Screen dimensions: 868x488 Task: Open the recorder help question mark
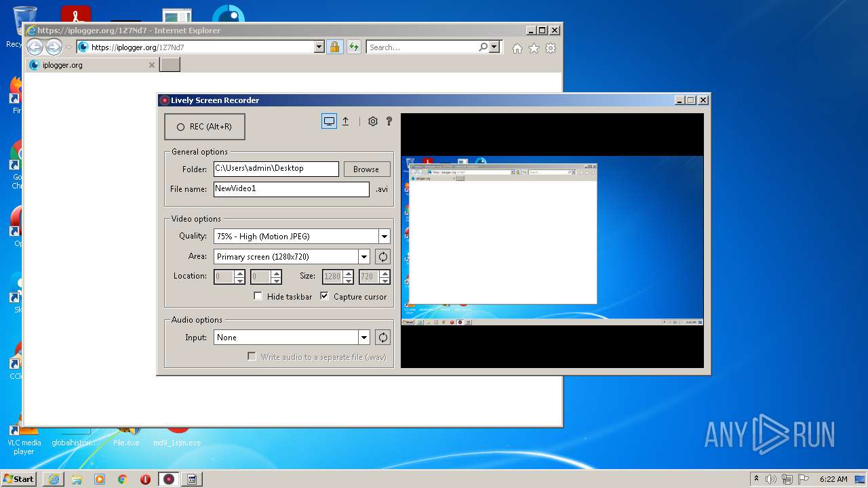click(x=389, y=121)
